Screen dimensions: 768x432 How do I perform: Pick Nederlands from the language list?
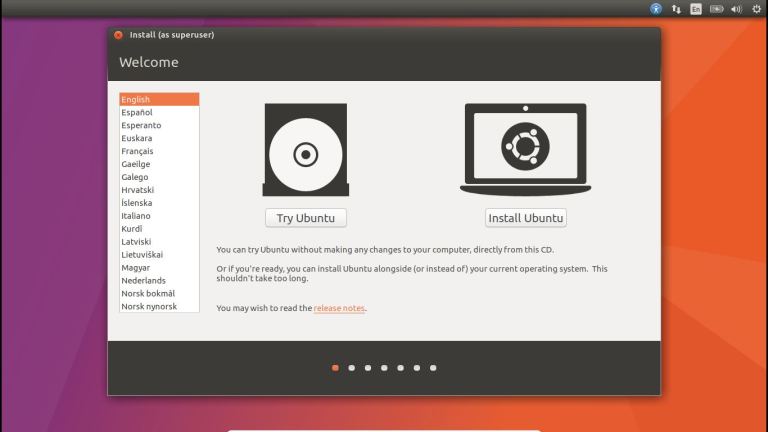pyautogui.click(x=159, y=281)
